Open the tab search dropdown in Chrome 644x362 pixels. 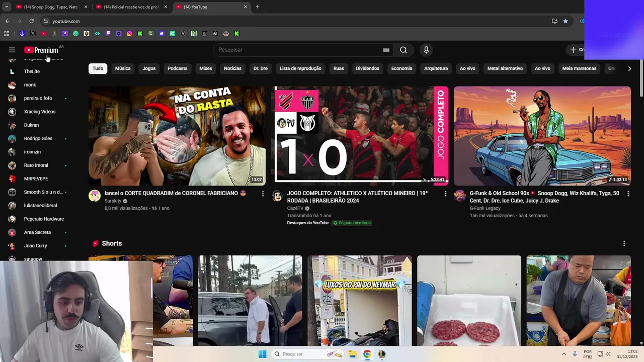(7, 7)
